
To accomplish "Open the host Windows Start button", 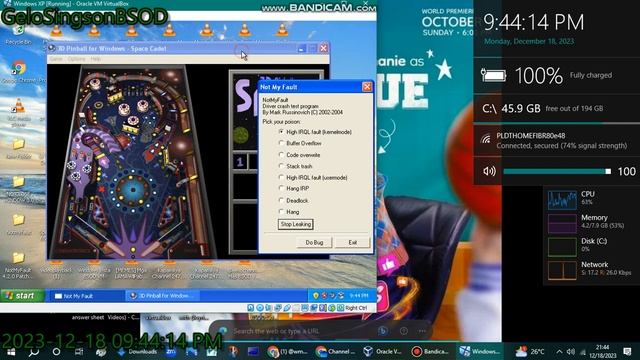I will coord(11,351).
